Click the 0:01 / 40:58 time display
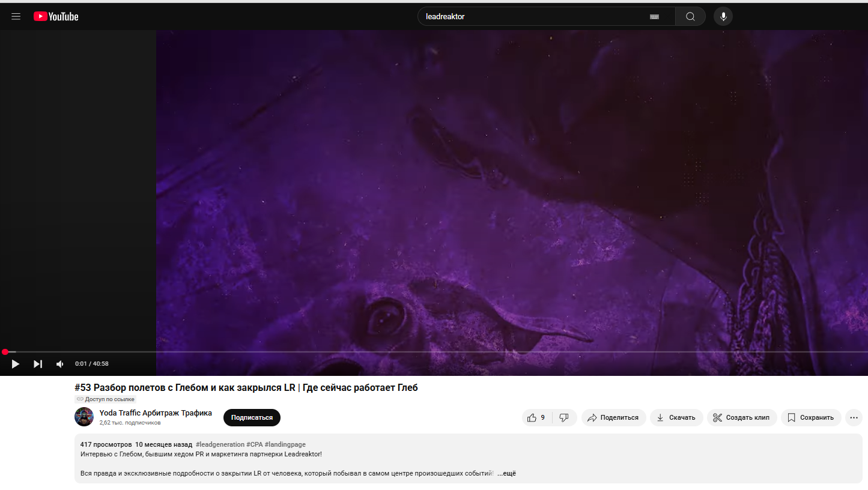The height and width of the screenshot is (490, 868). click(92, 364)
